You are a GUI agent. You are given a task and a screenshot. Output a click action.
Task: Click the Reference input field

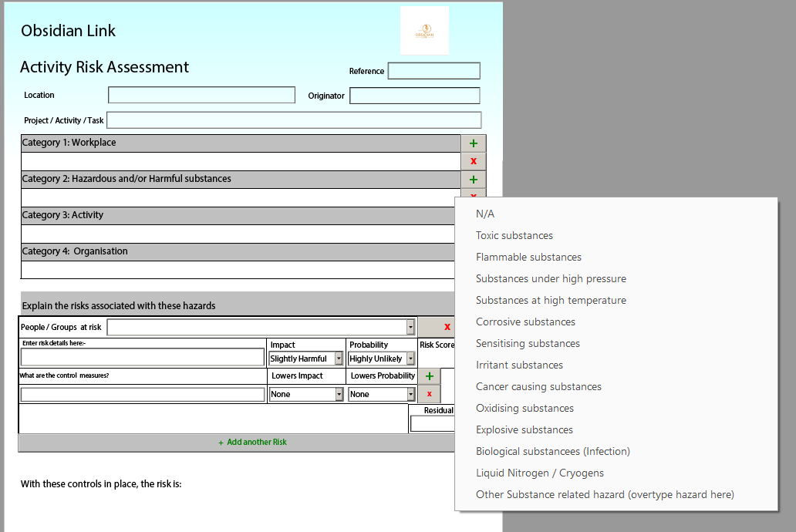[x=433, y=71]
